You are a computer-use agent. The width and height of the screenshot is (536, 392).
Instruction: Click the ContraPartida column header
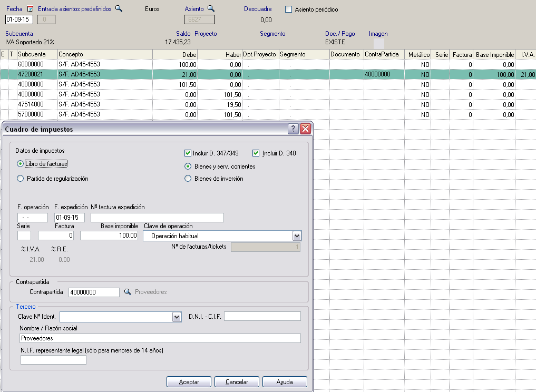click(384, 54)
